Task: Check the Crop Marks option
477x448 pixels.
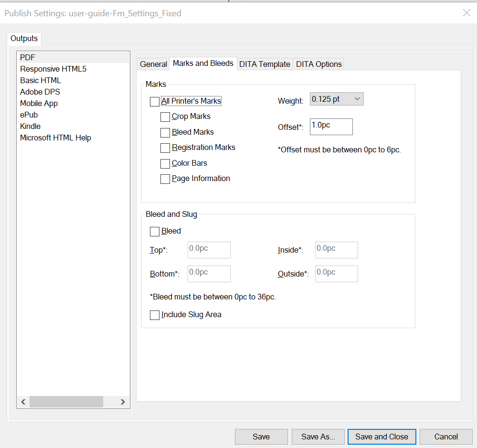Action: point(165,117)
